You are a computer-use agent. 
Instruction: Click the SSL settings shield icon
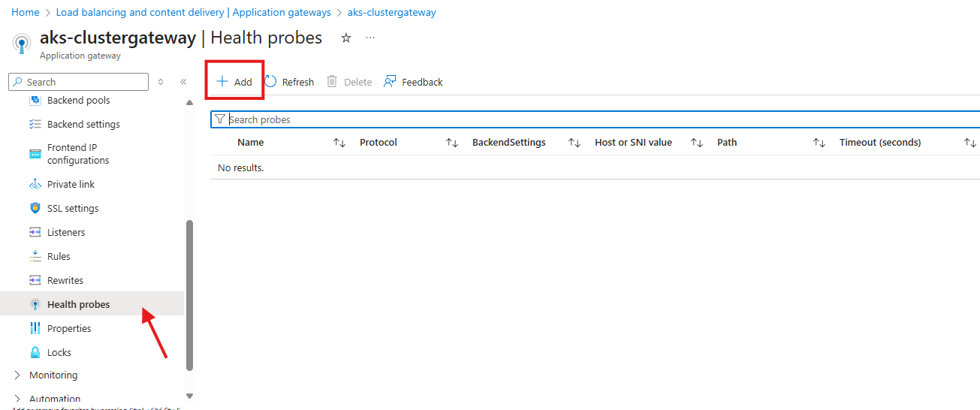35,208
